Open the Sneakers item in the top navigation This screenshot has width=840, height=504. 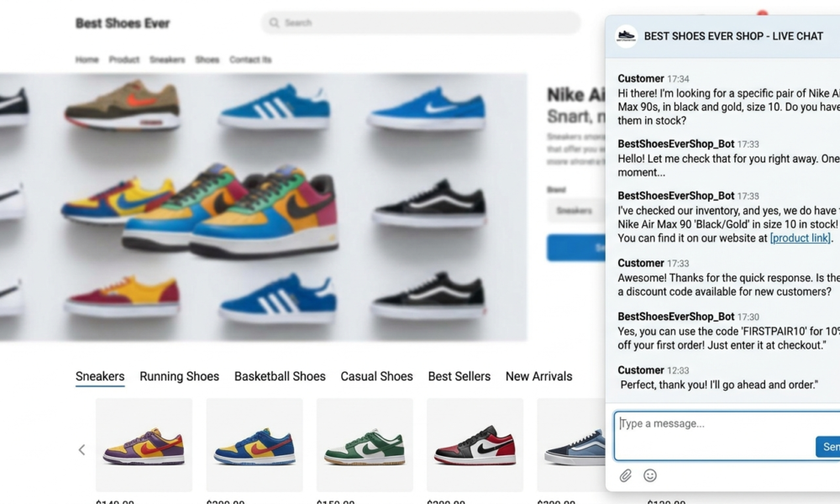pyautogui.click(x=167, y=60)
